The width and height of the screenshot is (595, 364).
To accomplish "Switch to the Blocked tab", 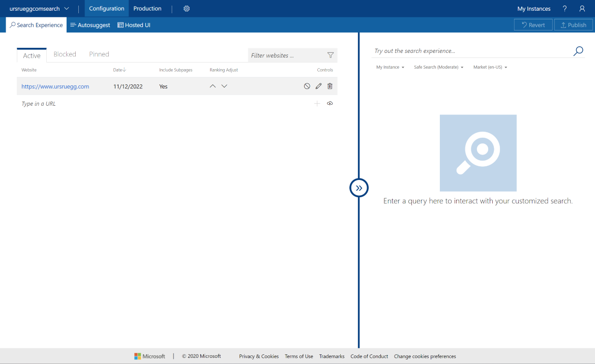I will pyautogui.click(x=65, y=54).
